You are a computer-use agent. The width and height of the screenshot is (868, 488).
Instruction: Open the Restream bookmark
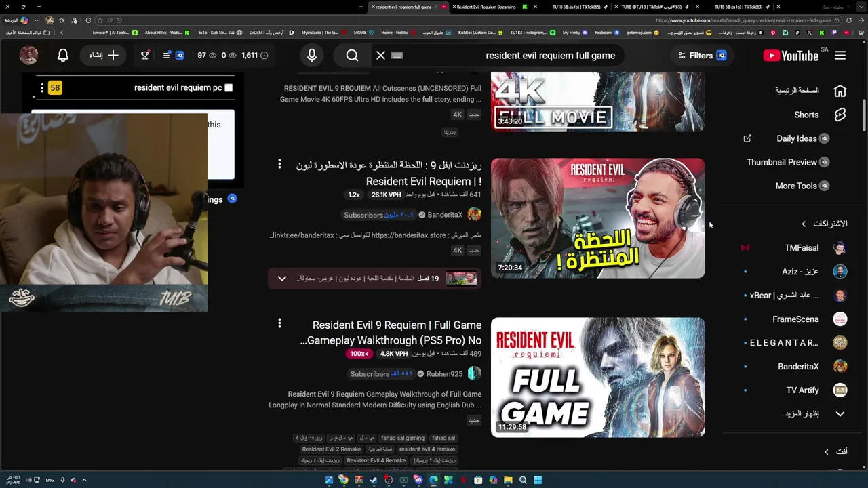point(607,33)
